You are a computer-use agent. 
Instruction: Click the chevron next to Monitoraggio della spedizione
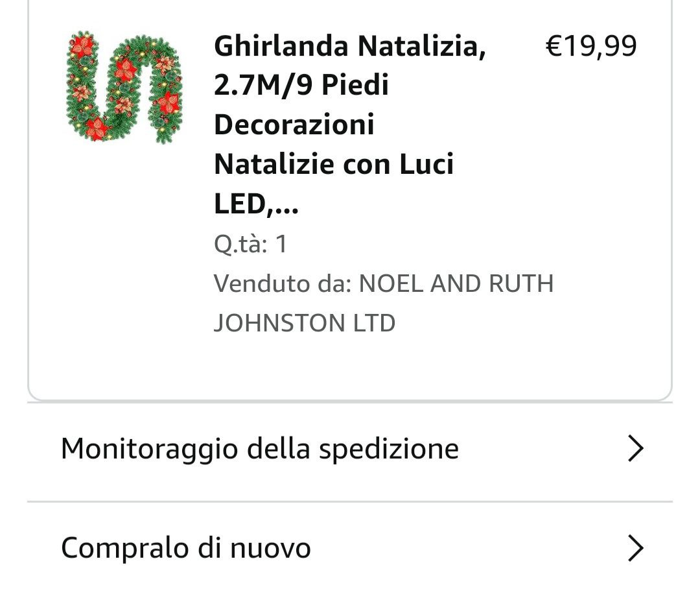635,449
